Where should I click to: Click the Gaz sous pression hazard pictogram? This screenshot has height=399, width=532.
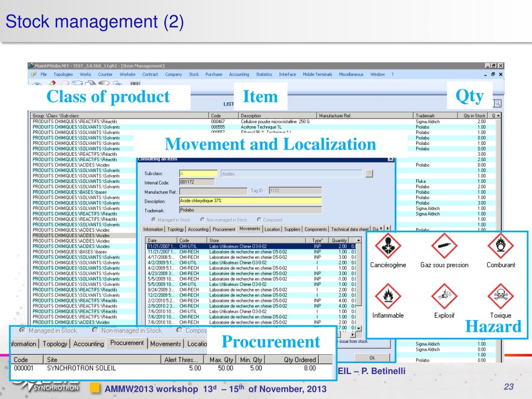(444, 246)
